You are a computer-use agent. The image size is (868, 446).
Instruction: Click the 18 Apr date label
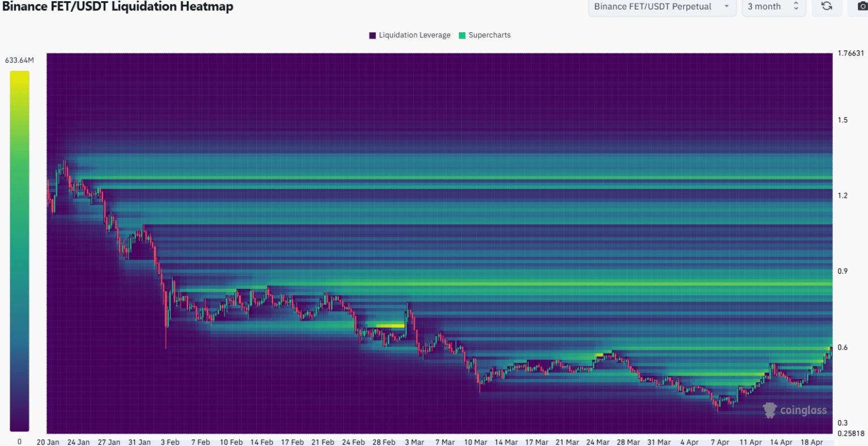[x=812, y=442]
